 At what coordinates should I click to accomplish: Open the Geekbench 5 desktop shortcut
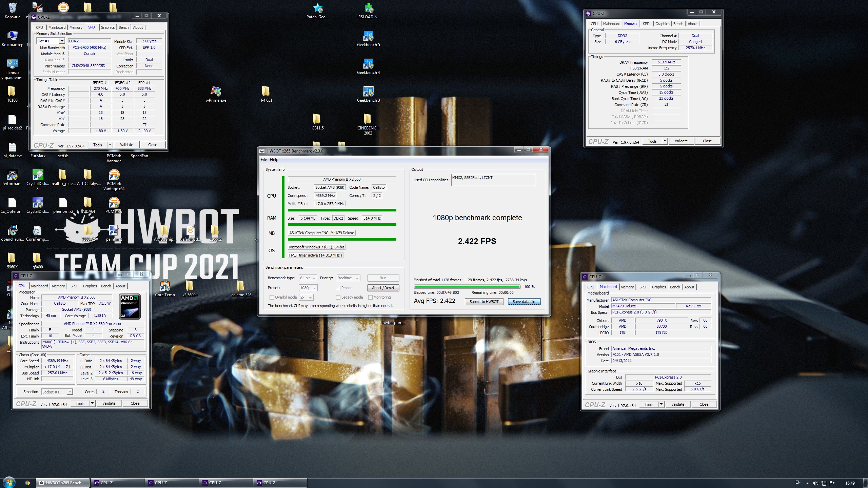(x=368, y=39)
